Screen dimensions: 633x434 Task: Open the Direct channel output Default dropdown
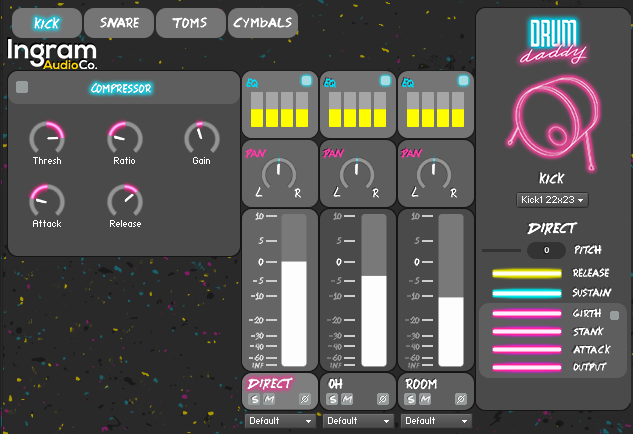(x=280, y=421)
